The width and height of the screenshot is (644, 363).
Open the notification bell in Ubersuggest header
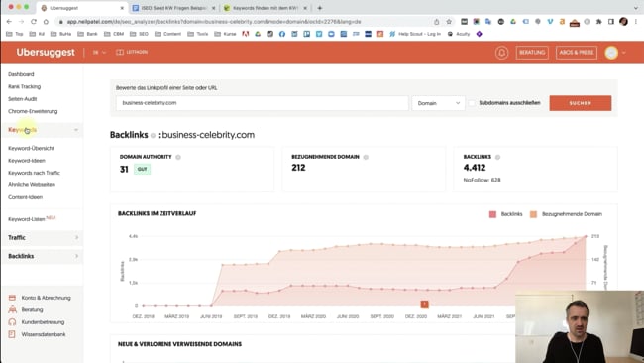[501, 53]
